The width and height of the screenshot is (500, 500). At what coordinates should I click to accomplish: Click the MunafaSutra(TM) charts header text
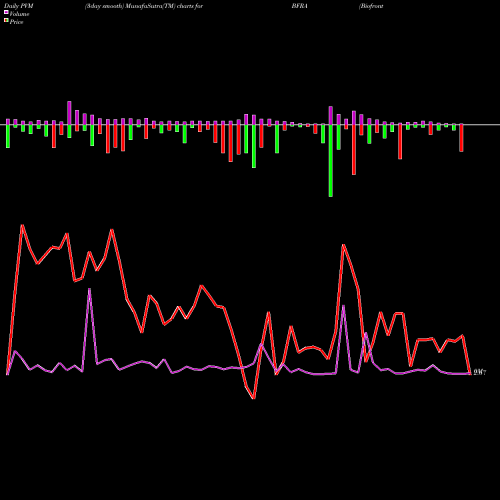(144, 6)
